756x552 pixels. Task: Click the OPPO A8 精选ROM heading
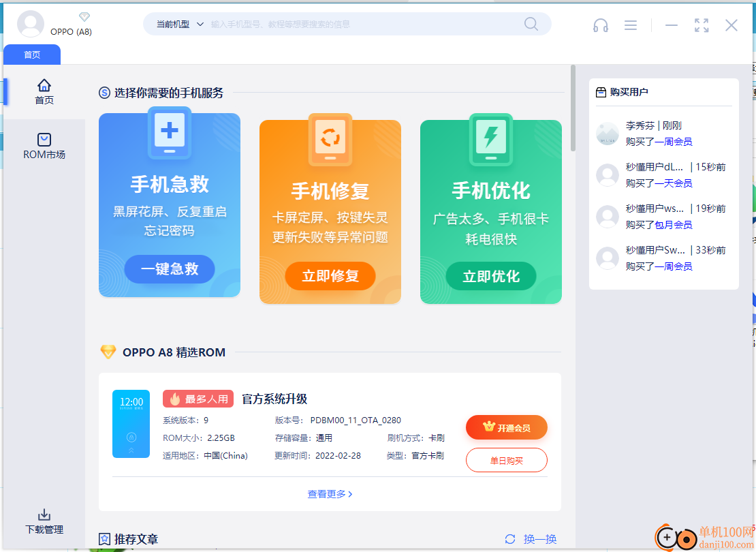(174, 352)
